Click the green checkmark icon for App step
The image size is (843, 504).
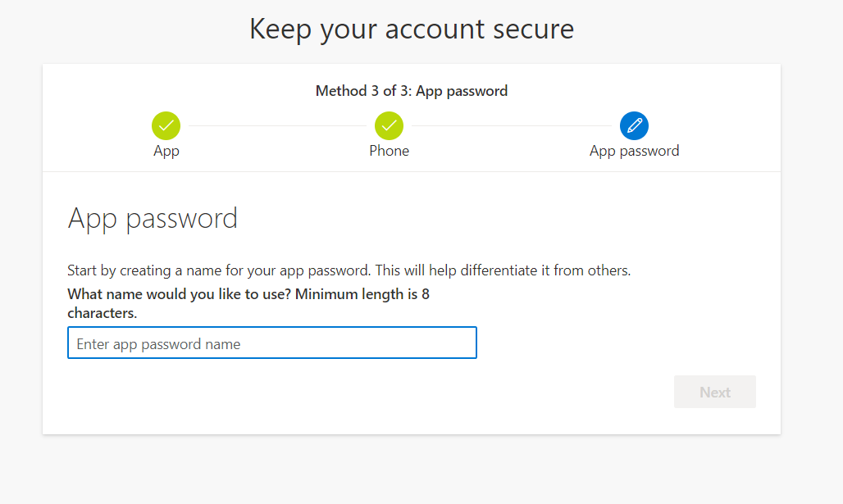(166, 125)
